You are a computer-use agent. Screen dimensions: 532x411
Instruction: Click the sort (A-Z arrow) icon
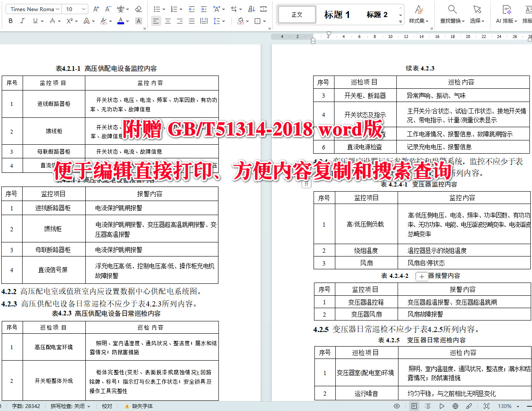[x=251, y=9]
